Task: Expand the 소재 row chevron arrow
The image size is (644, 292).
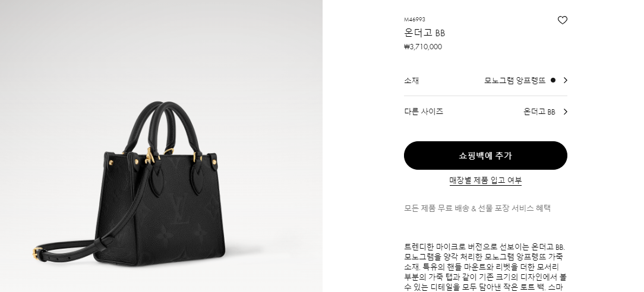Action: point(565,80)
